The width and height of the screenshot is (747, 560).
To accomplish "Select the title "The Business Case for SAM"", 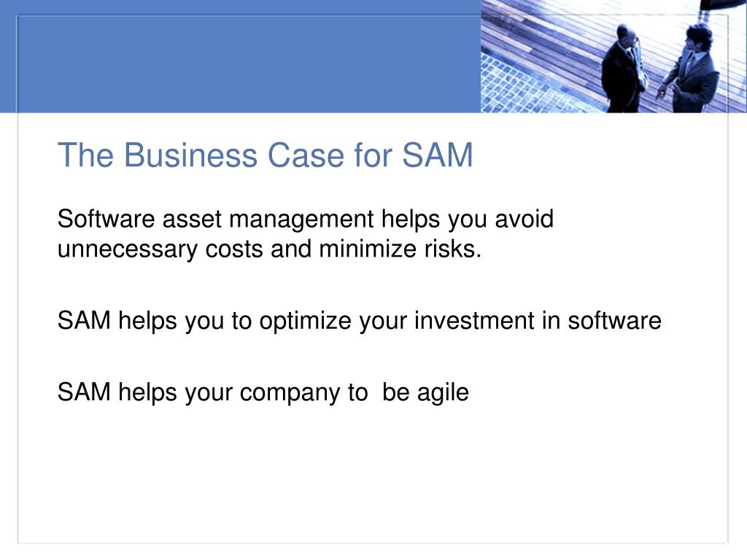I will pos(266,155).
